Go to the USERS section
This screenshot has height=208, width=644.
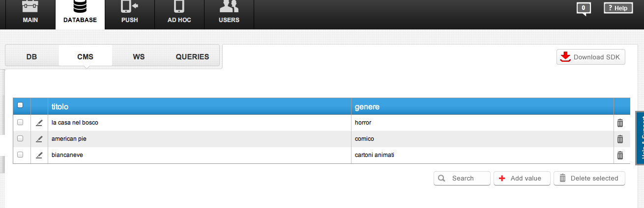click(x=229, y=14)
